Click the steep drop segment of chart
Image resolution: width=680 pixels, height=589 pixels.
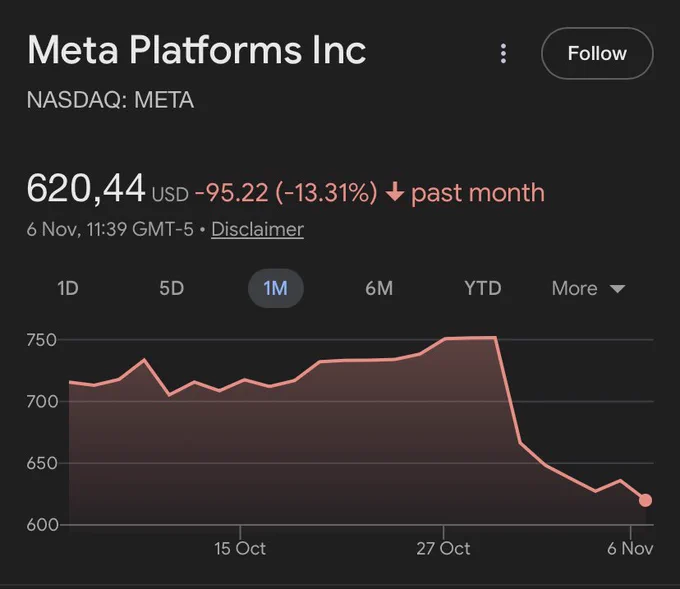coord(508,390)
